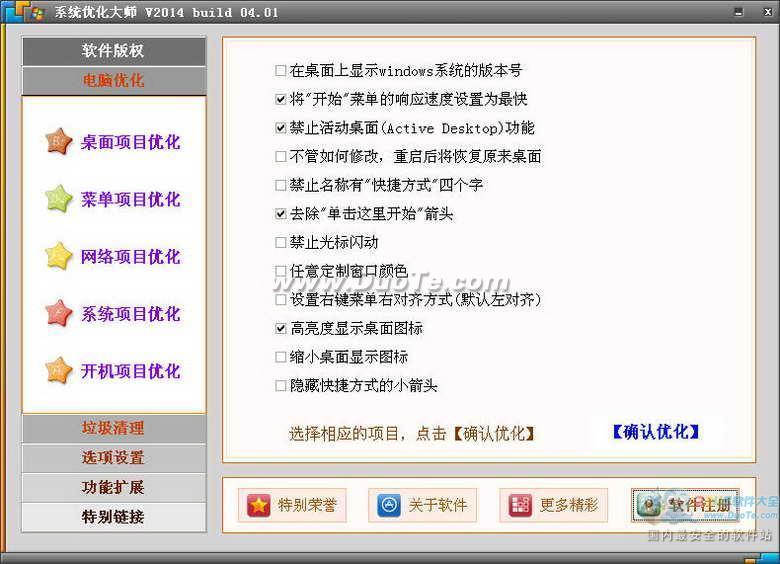
Task: Check 隐藏快捷方式的小箭头 option
Action: [x=281, y=385]
